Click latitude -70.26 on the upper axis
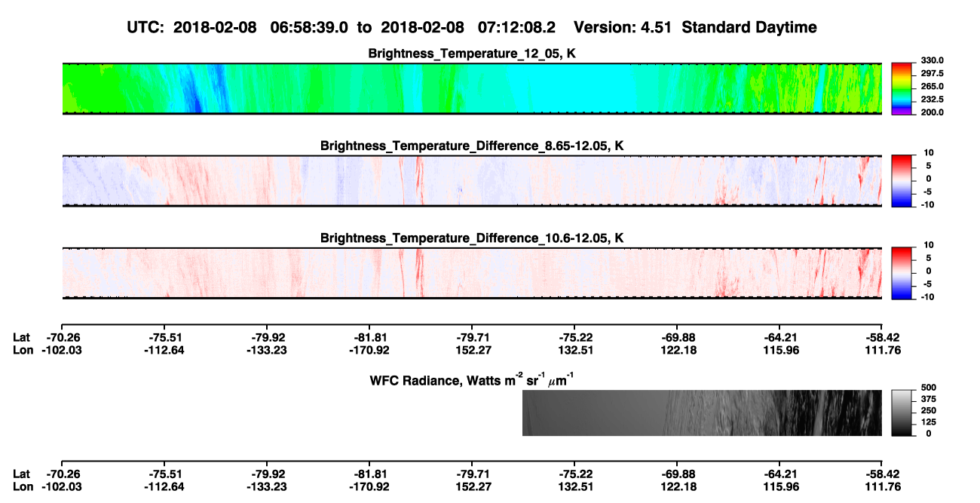980x503 pixels. pos(62,337)
